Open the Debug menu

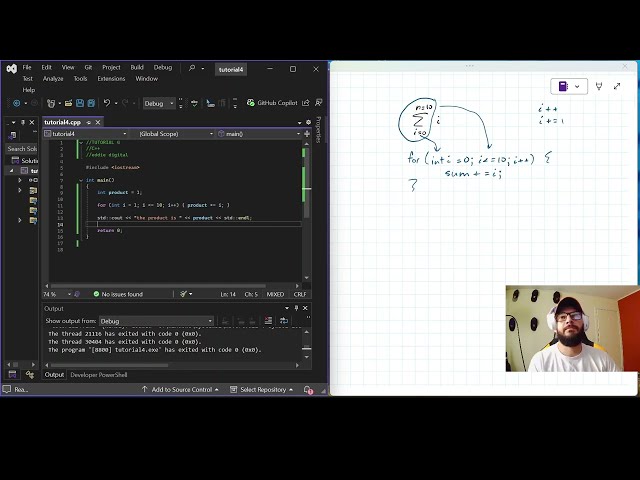pos(162,67)
